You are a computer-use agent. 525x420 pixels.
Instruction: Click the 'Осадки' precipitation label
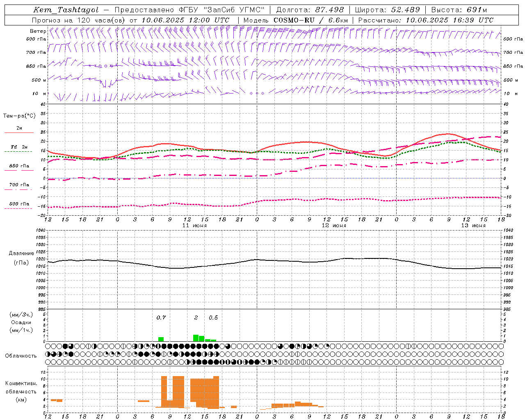click(21, 322)
